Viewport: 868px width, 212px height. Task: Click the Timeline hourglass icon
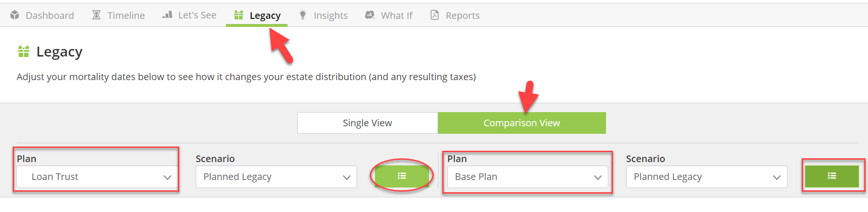[96, 15]
